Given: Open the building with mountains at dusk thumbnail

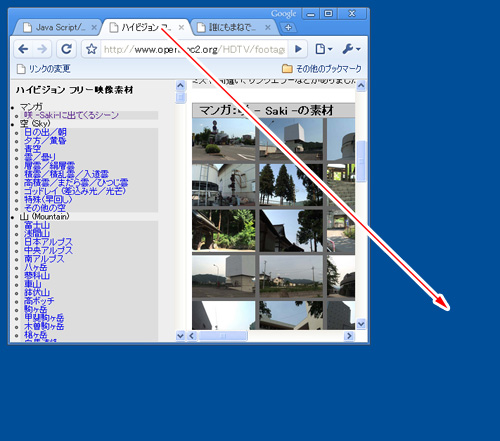Looking at the screenshot, I should 224,276.
